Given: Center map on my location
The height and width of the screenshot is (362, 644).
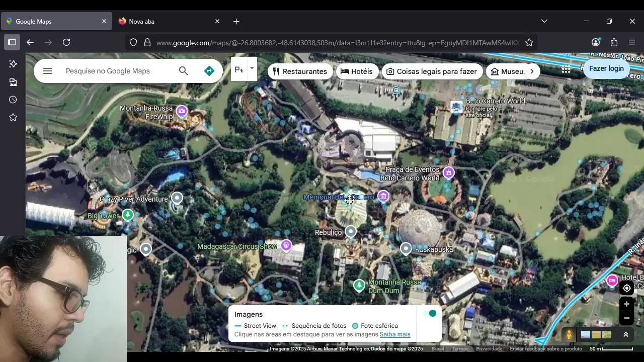Looking at the screenshot, I should 626,288.
